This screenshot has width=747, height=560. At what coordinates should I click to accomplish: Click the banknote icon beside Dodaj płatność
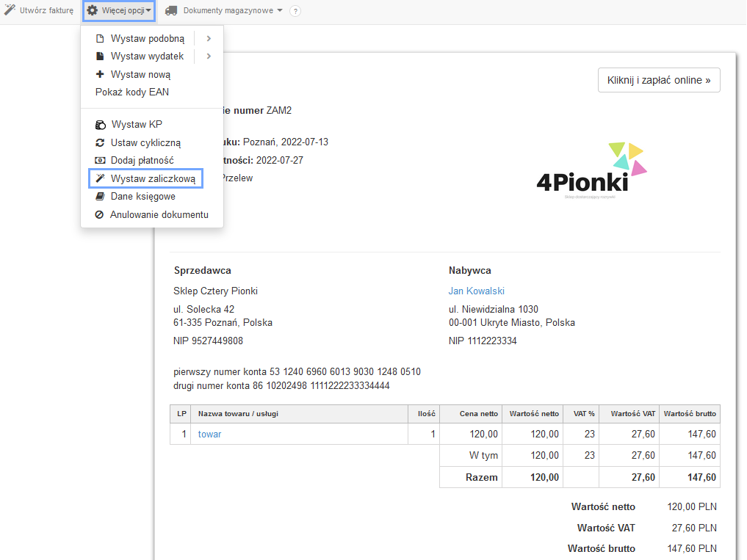(100, 161)
